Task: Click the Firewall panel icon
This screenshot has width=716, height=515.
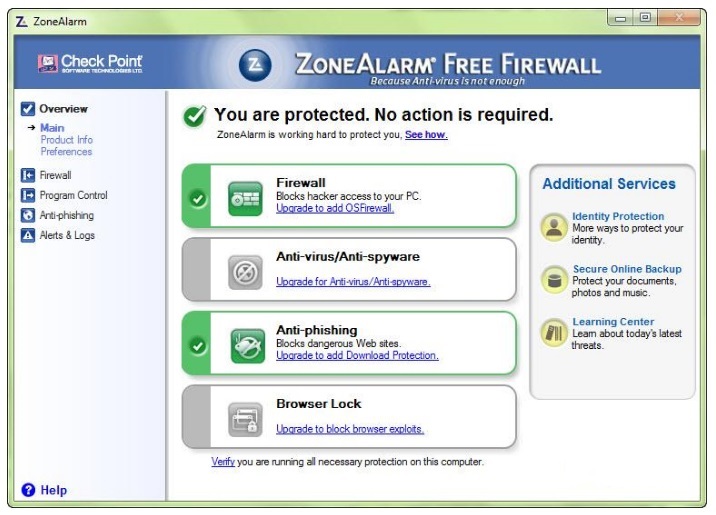Action: click(244, 197)
